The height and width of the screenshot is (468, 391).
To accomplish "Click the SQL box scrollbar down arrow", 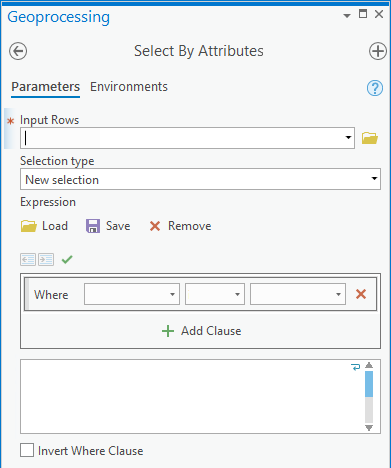I will [x=369, y=428].
